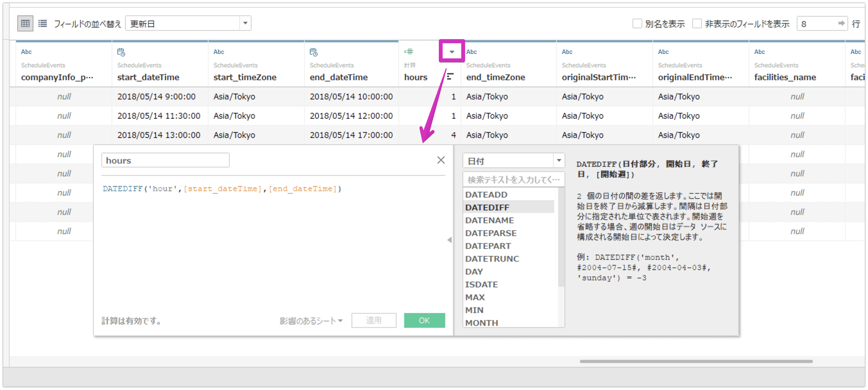This screenshot has height=390, width=868.
Task: Enable 非表示のフィールドを表示 checkbox
Action: coord(697,24)
